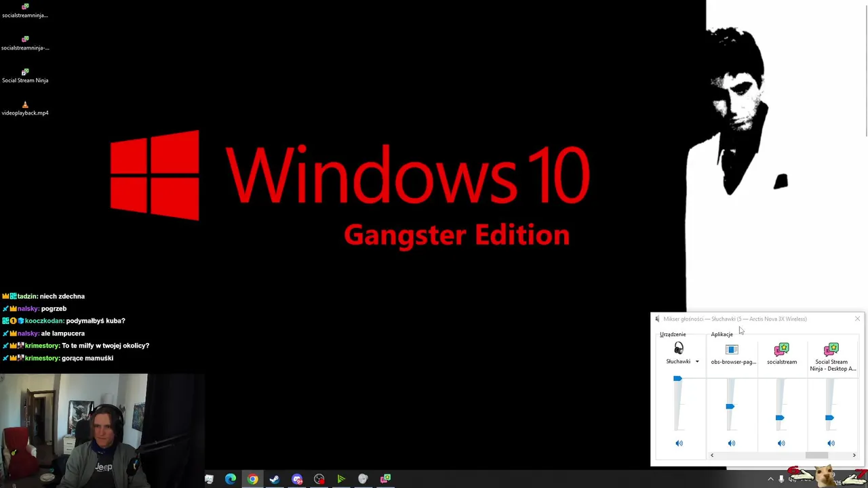Click the Urządzenie label in the mixer
This screenshot has height=488, width=868.
(673, 334)
